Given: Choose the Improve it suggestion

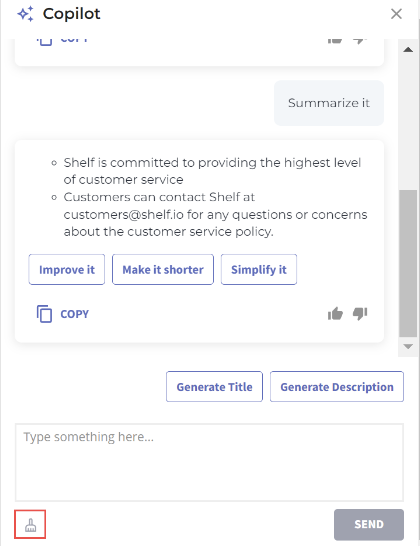Looking at the screenshot, I should [x=67, y=270].
